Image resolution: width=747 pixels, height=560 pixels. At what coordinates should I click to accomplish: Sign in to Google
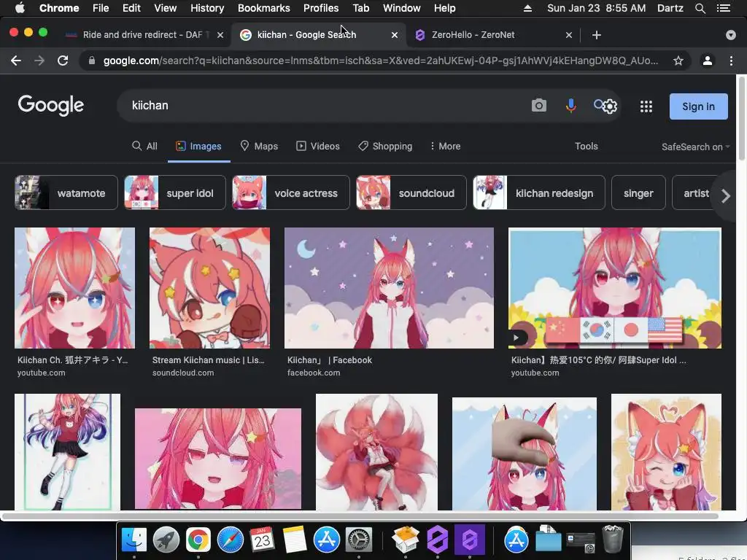point(698,106)
